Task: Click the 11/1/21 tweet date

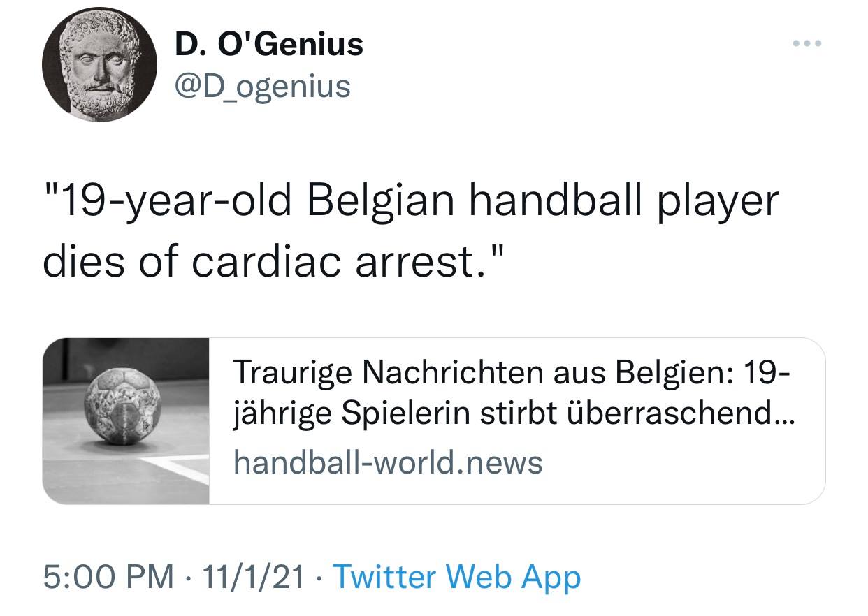Action: point(252,578)
